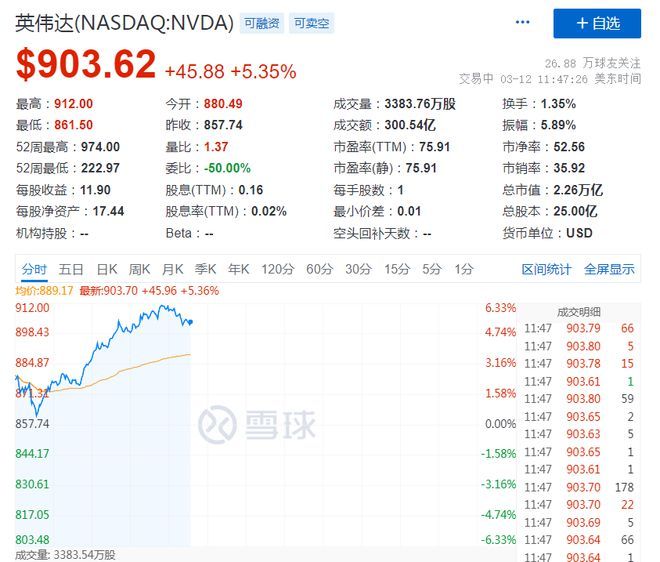Click the 市净率 value 52.56
The height and width of the screenshot is (562, 660).
569,147
